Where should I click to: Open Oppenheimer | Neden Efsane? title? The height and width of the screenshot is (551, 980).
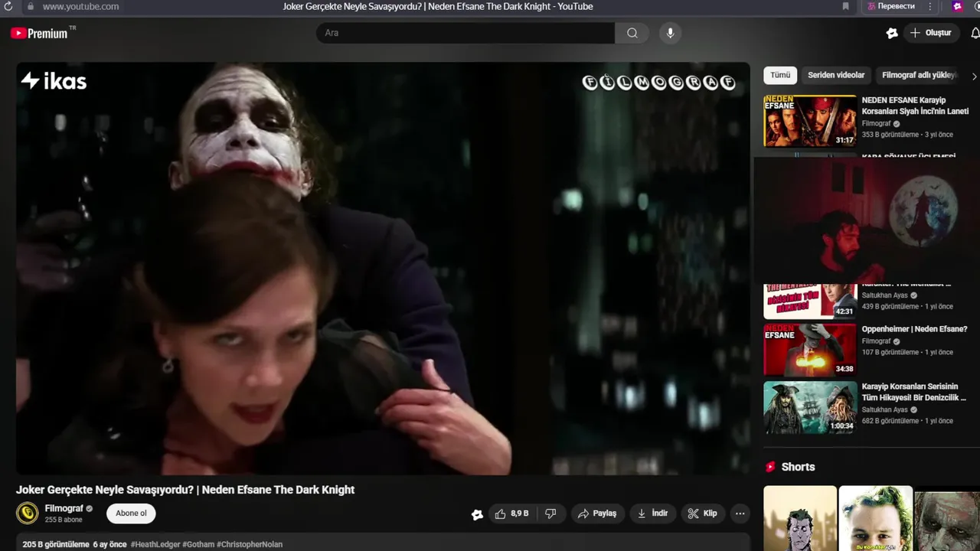[914, 329]
